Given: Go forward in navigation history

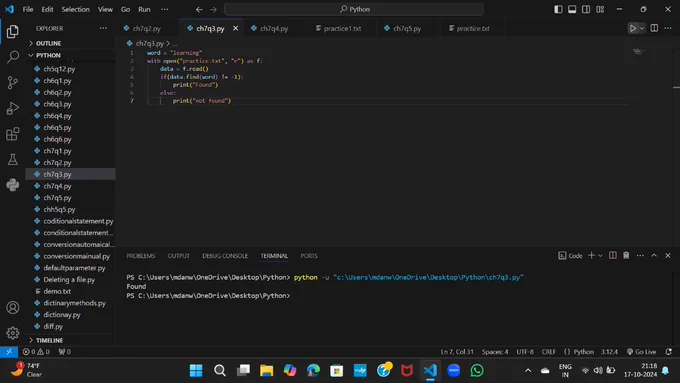Looking at the screenshot, I should pyautogui.click(x=213, y=9).
